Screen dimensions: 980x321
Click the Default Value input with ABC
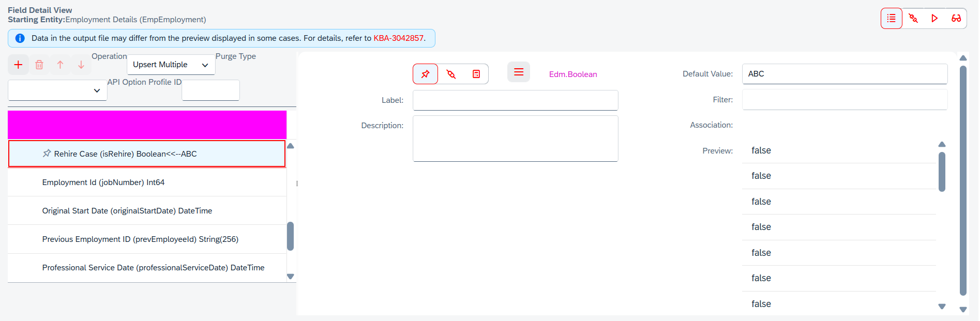coord(845,74)
